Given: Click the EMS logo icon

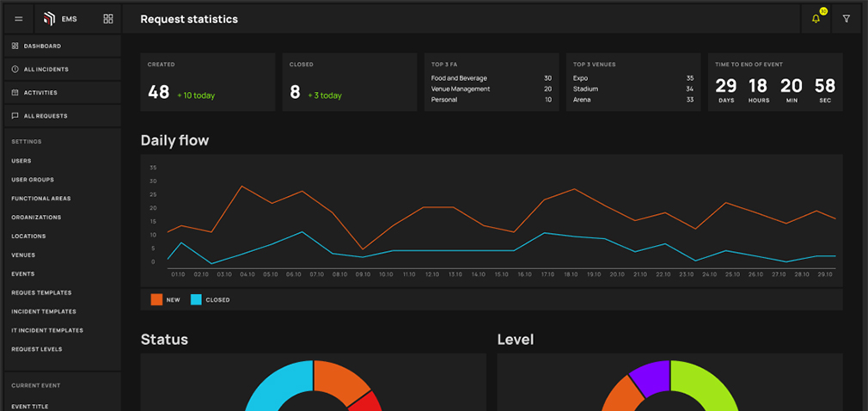Looking at the screenshot, I should coord(49,19).
